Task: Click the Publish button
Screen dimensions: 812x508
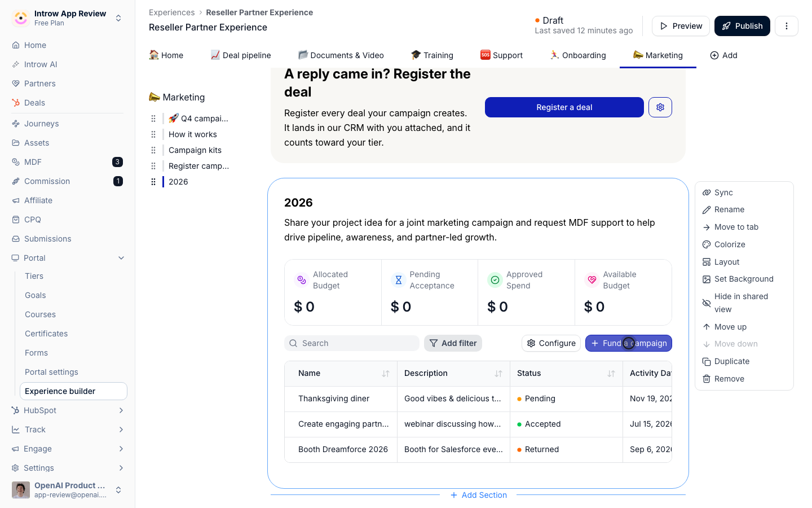Action: click(742, 26)
